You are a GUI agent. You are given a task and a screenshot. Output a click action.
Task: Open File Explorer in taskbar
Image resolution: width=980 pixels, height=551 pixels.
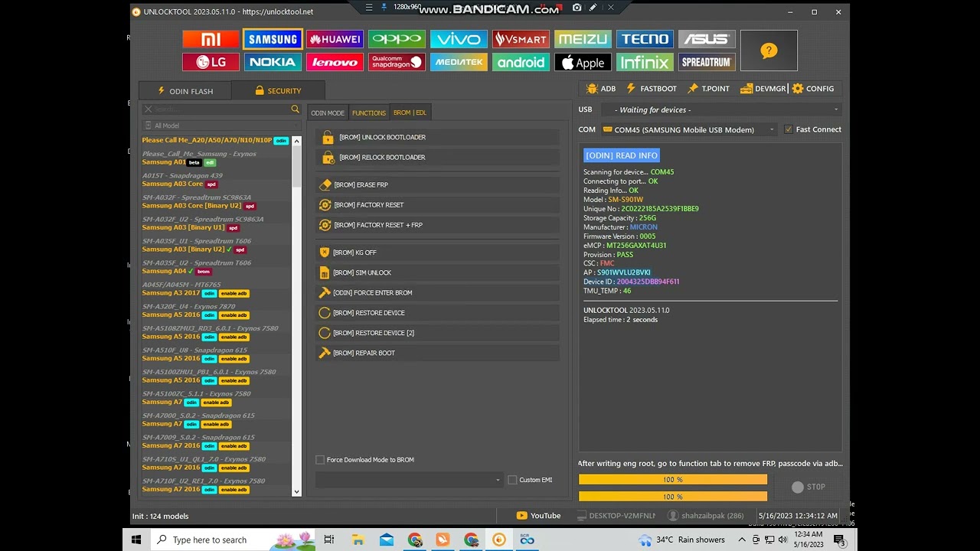pyautogui.click(x=358, y=540)
